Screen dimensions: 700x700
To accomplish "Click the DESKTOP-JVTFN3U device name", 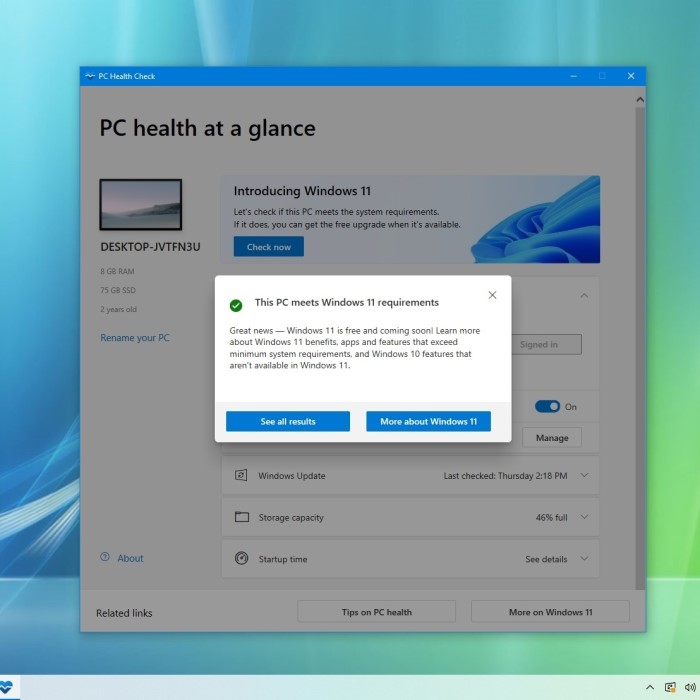I will tap(150, 247).
